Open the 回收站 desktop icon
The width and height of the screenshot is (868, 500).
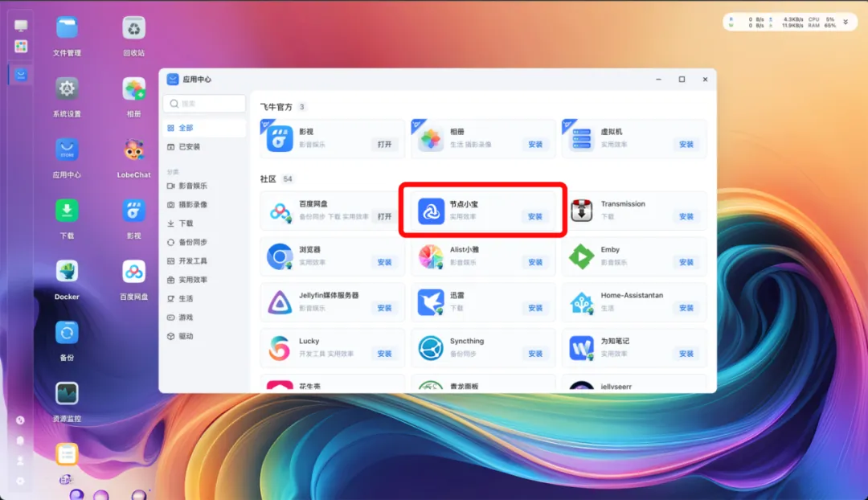click(x=134, y=28)
